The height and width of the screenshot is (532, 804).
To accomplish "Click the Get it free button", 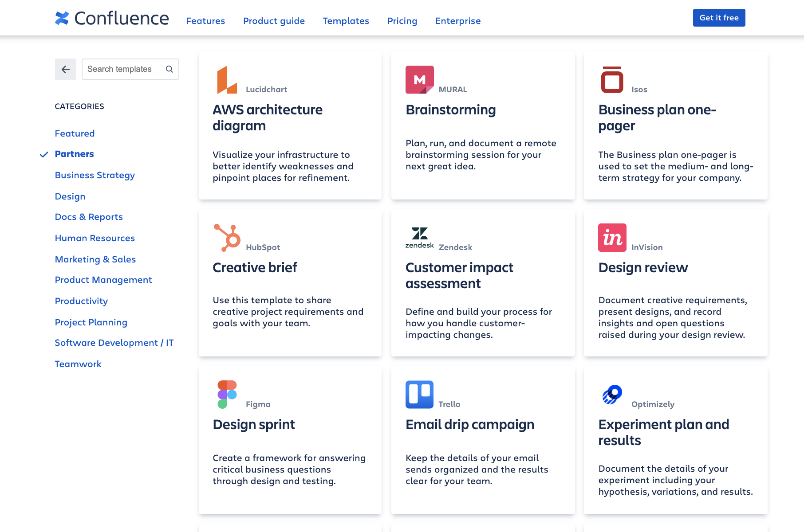I will pyautogui.click(x=719, y=18).
